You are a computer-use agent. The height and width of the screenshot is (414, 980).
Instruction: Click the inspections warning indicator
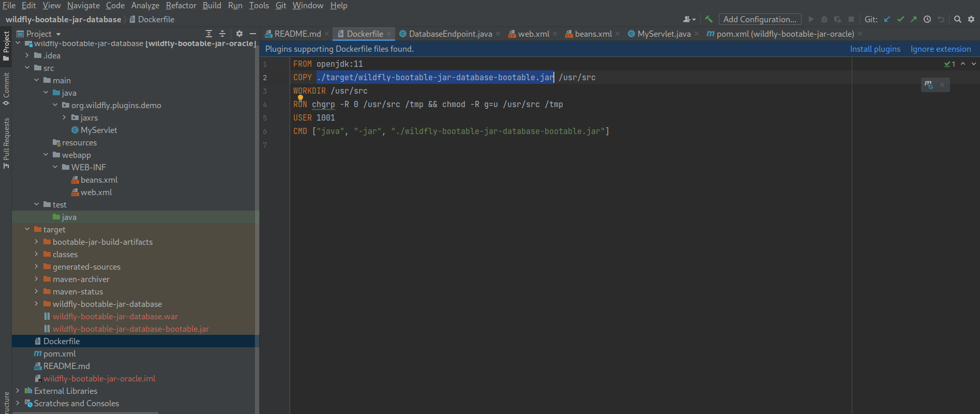[950, 64]
